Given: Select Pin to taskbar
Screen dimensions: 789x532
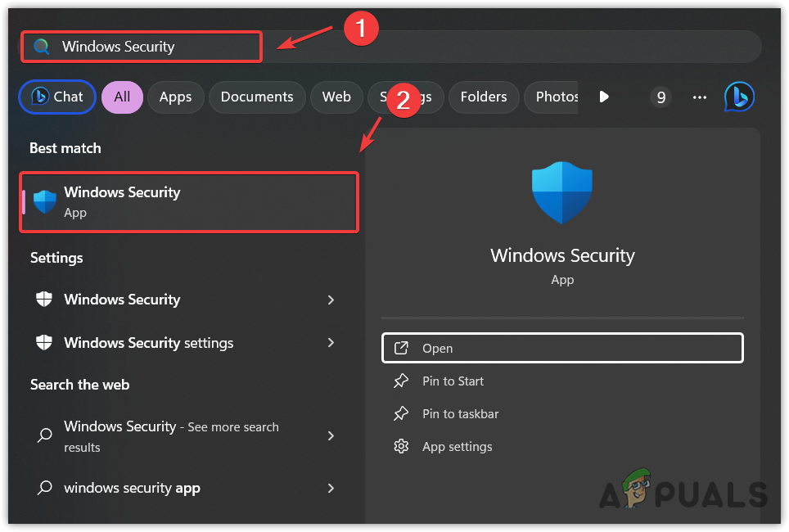Looking at the screenshot, I should pos(562,413).
